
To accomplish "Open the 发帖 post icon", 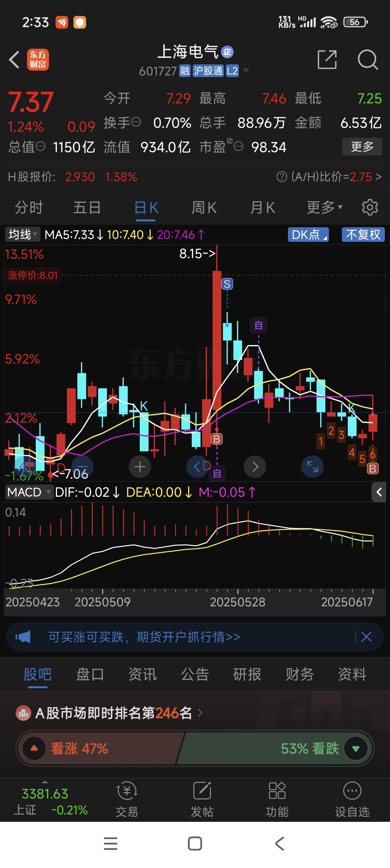I will [202, 800].
